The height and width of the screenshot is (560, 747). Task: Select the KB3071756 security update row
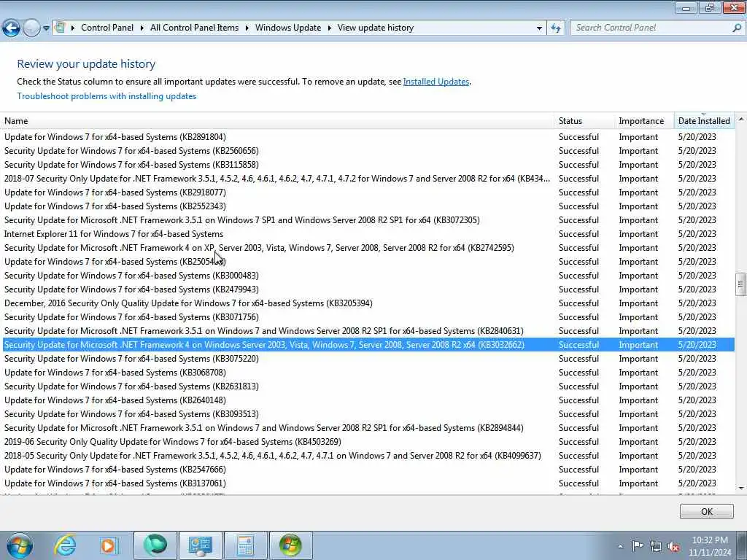coord(368,317)
